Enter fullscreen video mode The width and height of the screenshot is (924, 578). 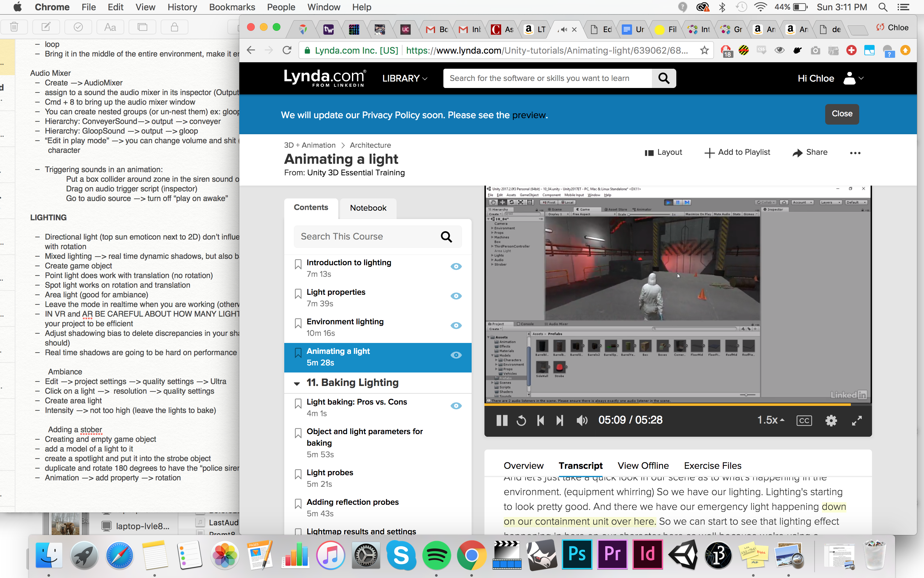857,421
